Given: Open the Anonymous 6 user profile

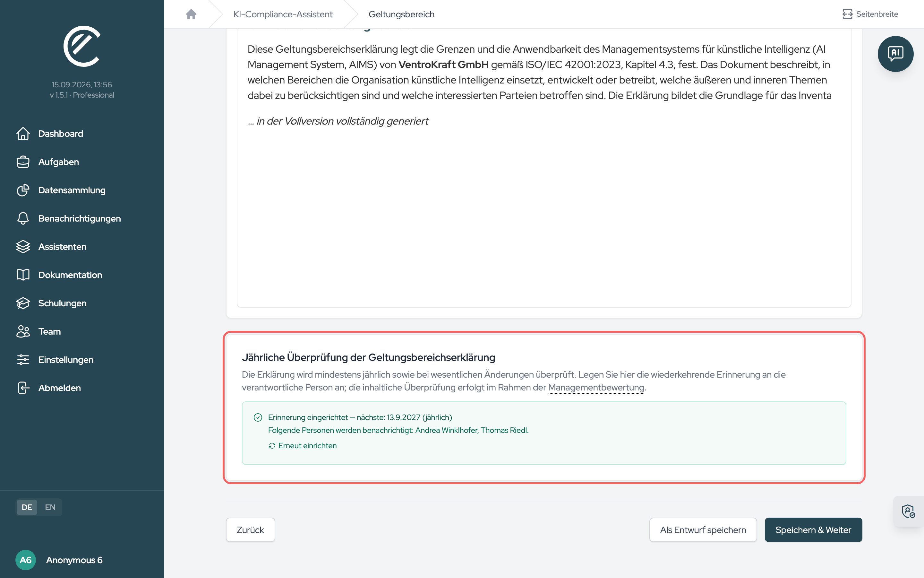Looking at the screenshot, I should click(74, 560).
